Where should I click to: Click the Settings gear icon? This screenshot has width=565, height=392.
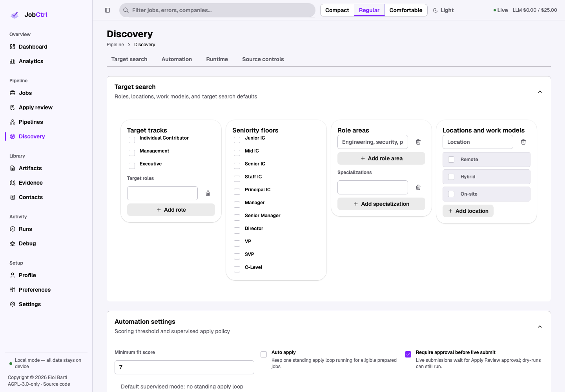point(13,304)
